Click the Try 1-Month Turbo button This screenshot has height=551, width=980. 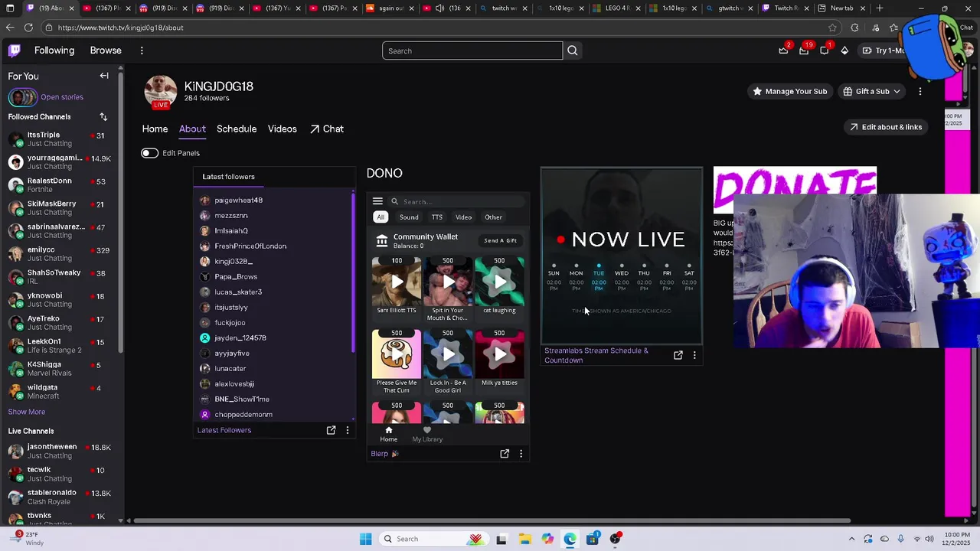click(x=883, y=51)
